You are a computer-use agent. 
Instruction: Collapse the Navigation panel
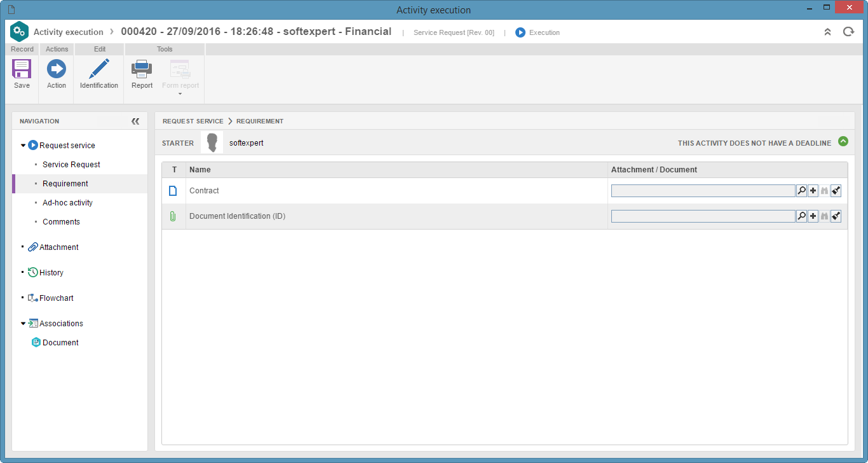point(135,121)
